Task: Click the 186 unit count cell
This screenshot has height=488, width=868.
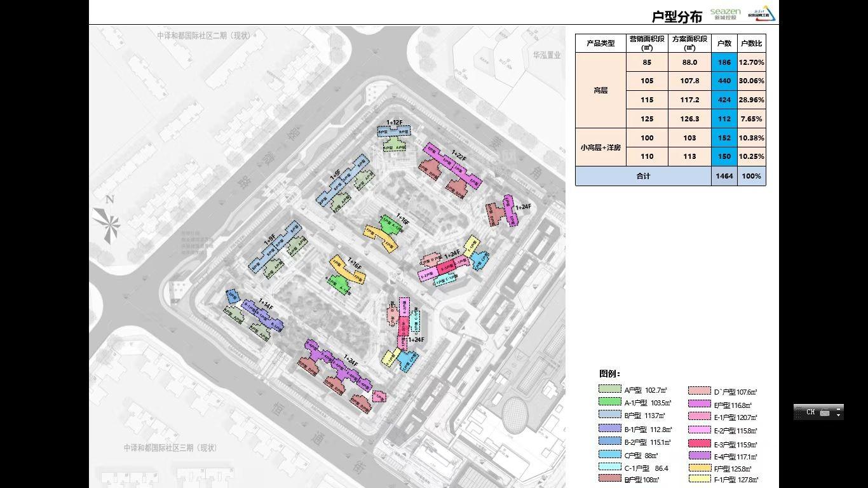Action: 724,62
